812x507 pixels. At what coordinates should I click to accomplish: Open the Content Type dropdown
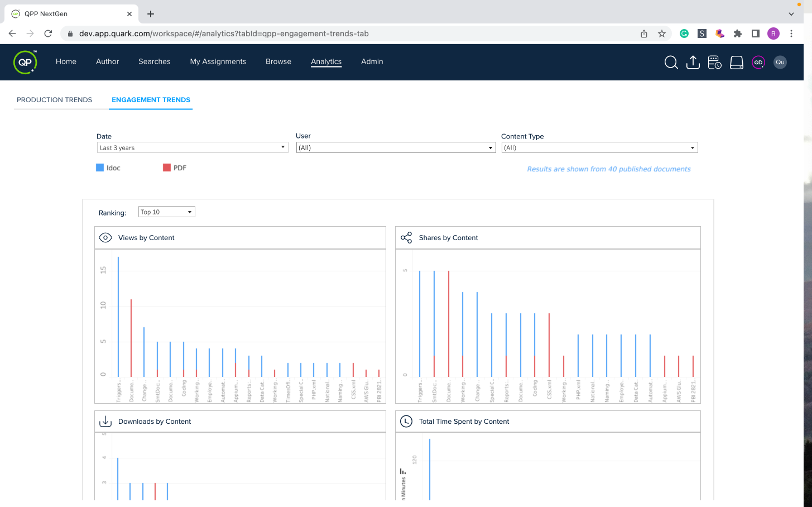coord(599,147)
